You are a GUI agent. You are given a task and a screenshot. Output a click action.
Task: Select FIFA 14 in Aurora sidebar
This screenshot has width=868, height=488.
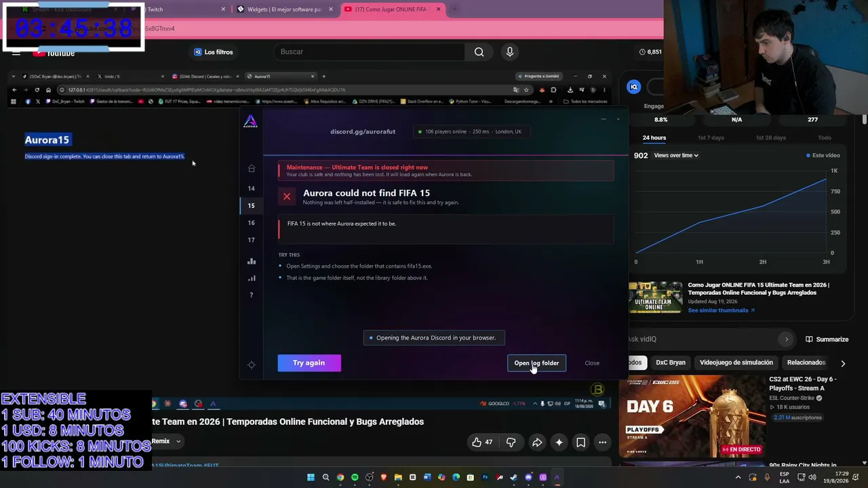[x=252, y=188]
